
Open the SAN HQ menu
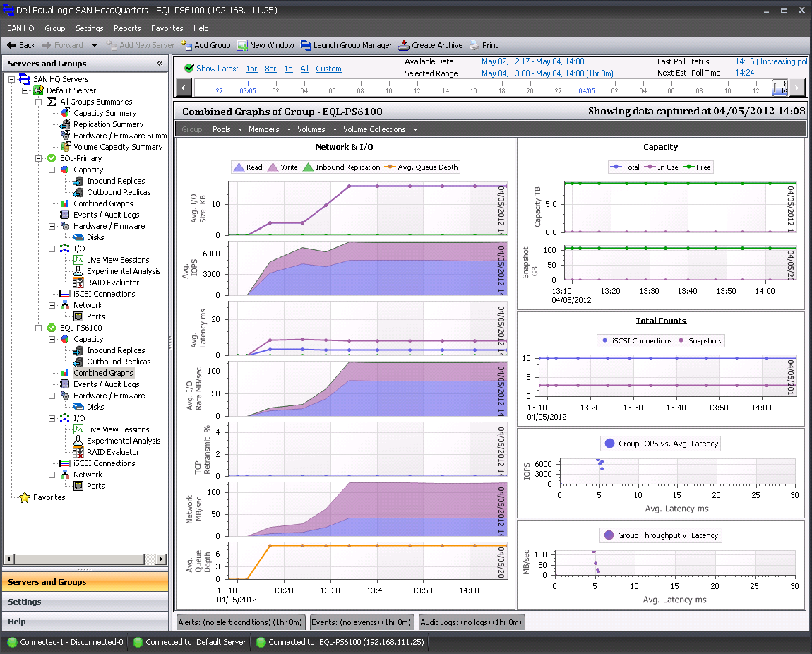coord(20,28)
